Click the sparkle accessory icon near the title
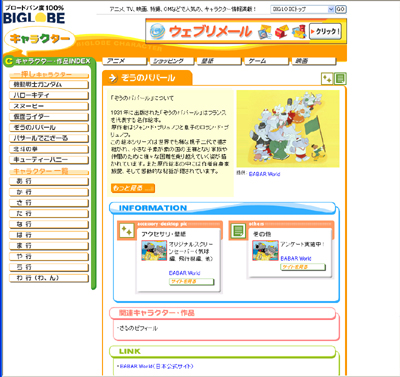Screen dimensions: 400x377 click(x=327, y=79)
